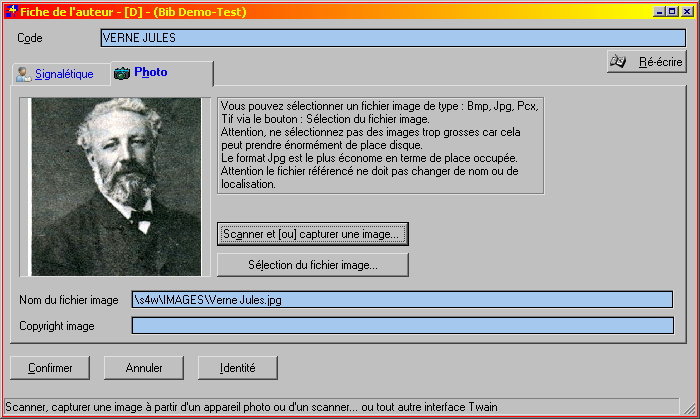Click the application icon in the title bar
The image size is (700, 419).
coord(11,11)
